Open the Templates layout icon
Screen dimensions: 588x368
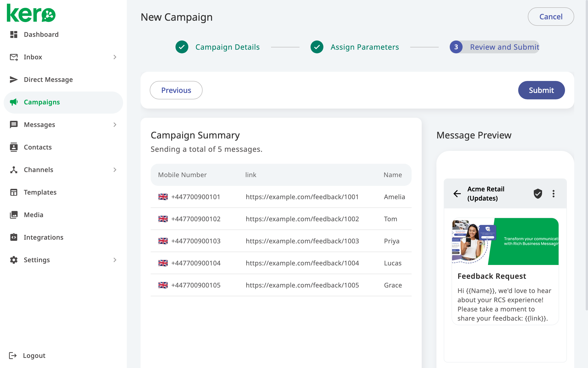[14, 192]
